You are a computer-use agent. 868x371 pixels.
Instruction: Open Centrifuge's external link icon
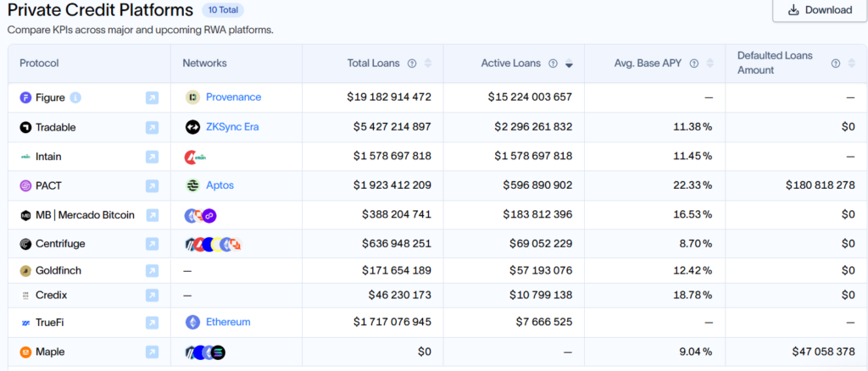click(x=152, y=245)
